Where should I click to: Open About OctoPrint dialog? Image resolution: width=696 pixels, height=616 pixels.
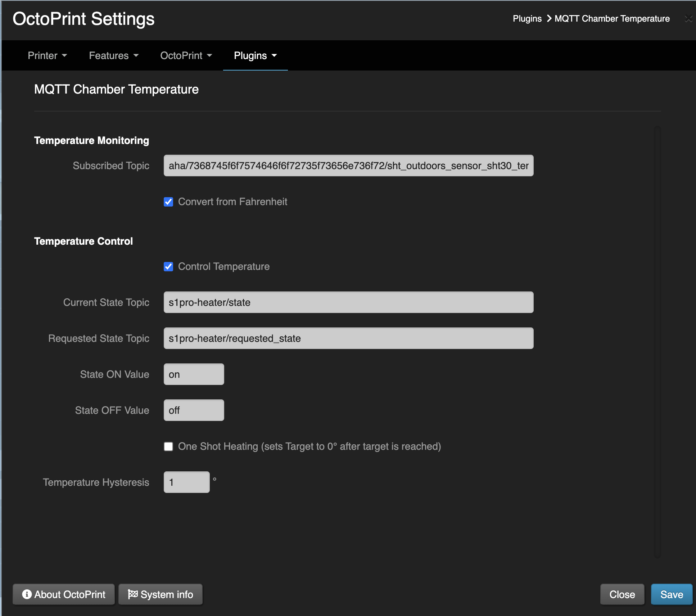point(64,594)
